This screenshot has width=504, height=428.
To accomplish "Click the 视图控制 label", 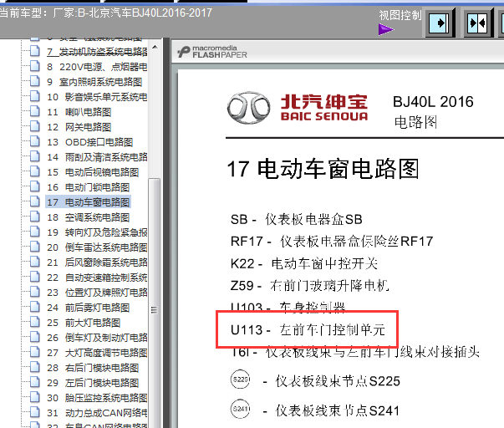I will click(x=400, y=15).
